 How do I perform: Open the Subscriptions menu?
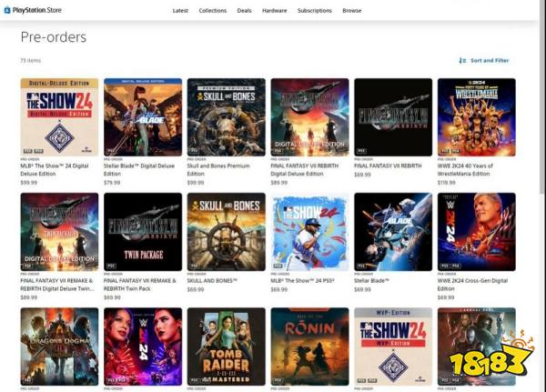pyautogui.click(x=315, y=11)
